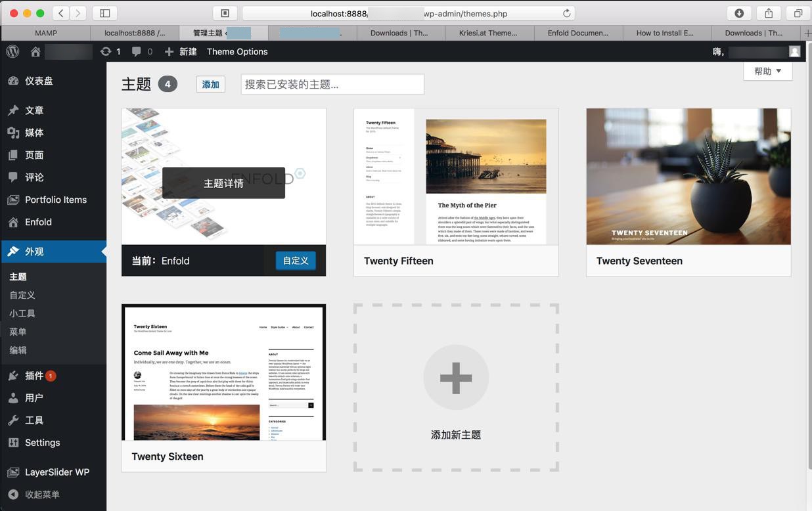The height and width of the screenshot is (511, 812).
Task: Click the 媒体 media icon
Action: pyautogui.click(x=13, y=133)
